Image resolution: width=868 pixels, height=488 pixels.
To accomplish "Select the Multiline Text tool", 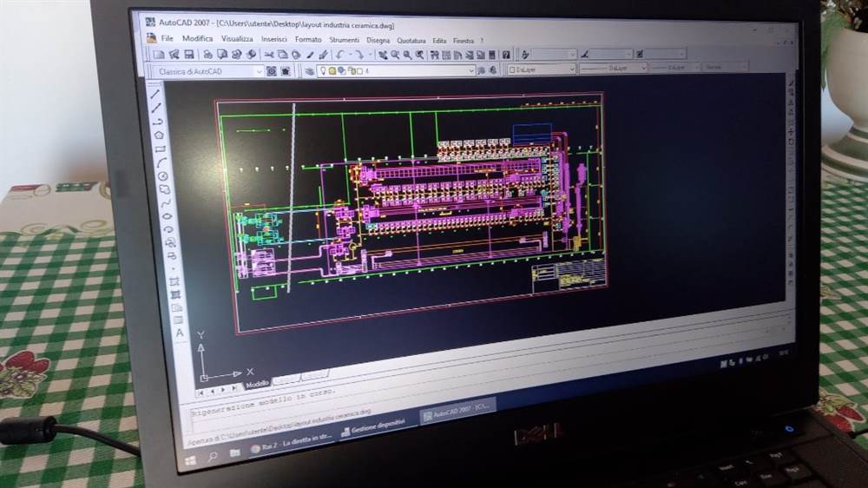I will (180, 333).
